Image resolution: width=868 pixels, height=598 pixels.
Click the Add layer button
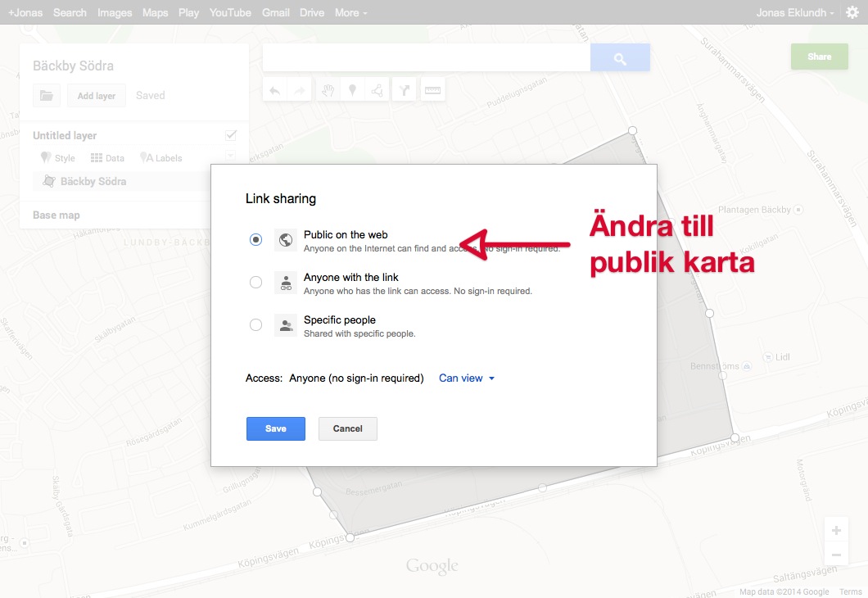point(97,95)
